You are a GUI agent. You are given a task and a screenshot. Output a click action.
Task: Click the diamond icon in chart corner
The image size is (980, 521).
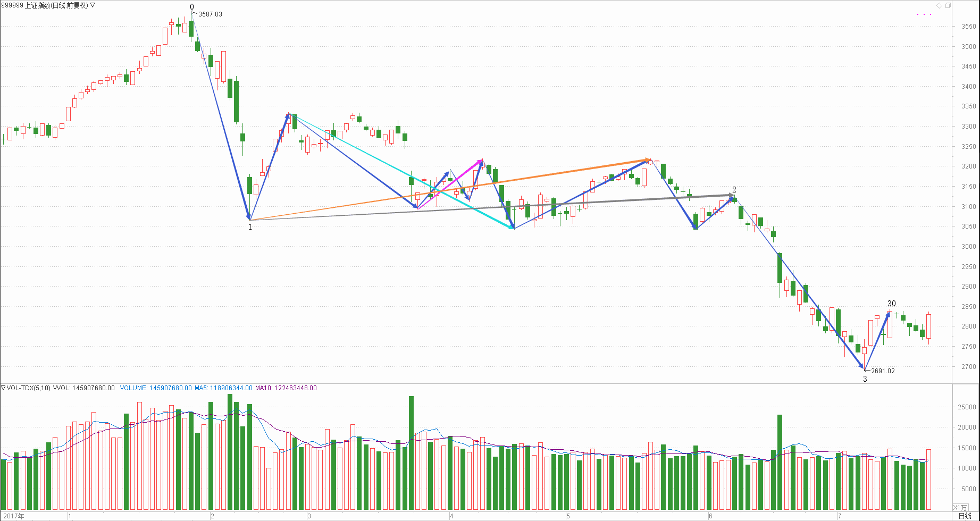[939, 5]
